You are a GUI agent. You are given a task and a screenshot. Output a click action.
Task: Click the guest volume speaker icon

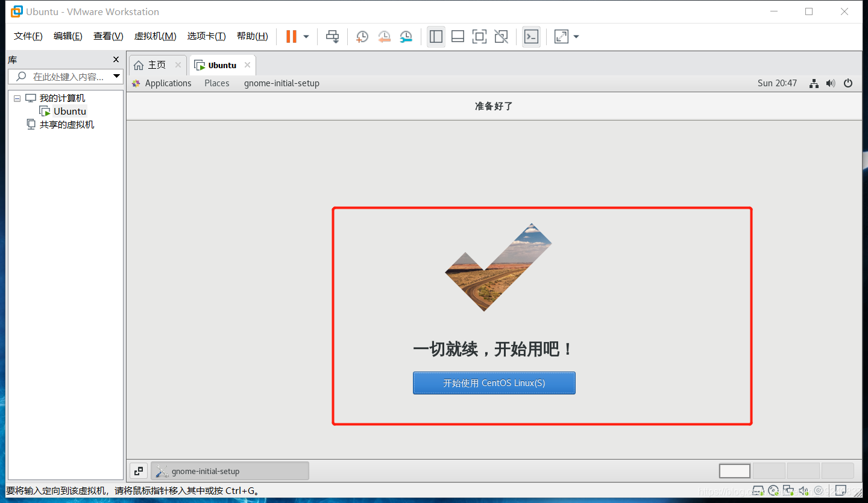tap(831, 83)
